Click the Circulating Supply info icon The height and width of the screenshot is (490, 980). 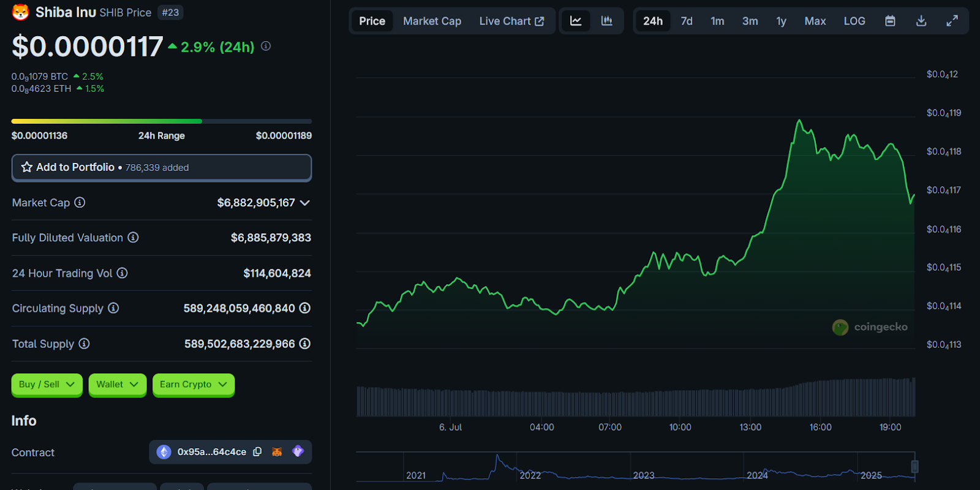113,308
